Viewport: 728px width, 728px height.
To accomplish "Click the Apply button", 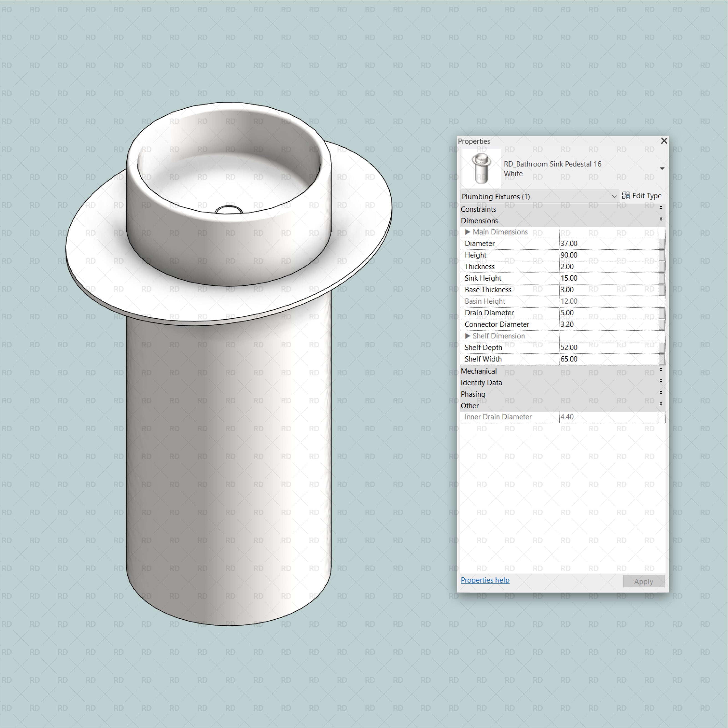I will point(644,581).
